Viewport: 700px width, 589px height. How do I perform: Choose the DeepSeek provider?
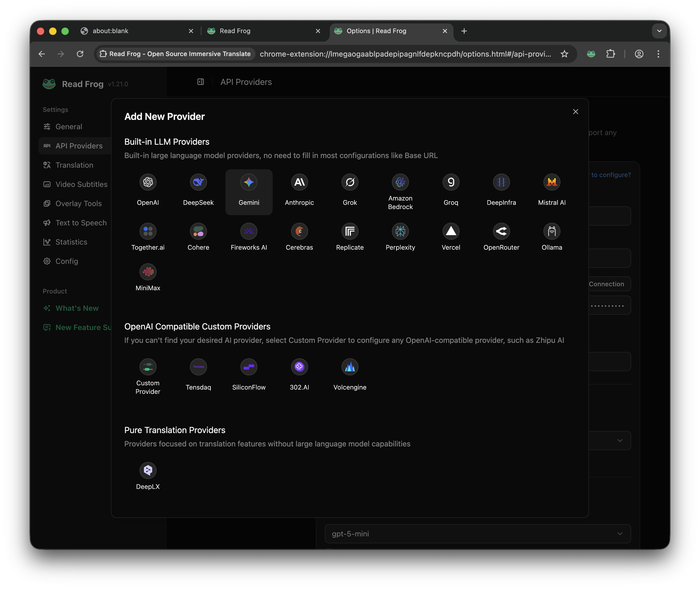coord(198,182)
